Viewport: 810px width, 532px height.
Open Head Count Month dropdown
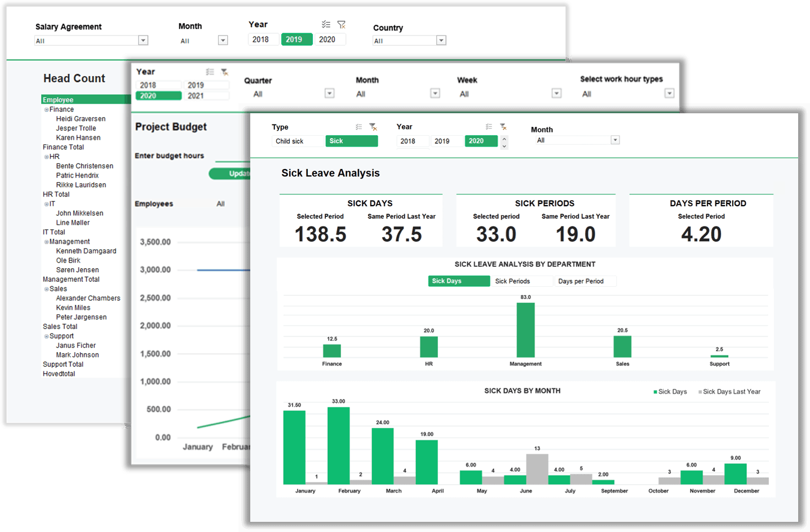223,41
